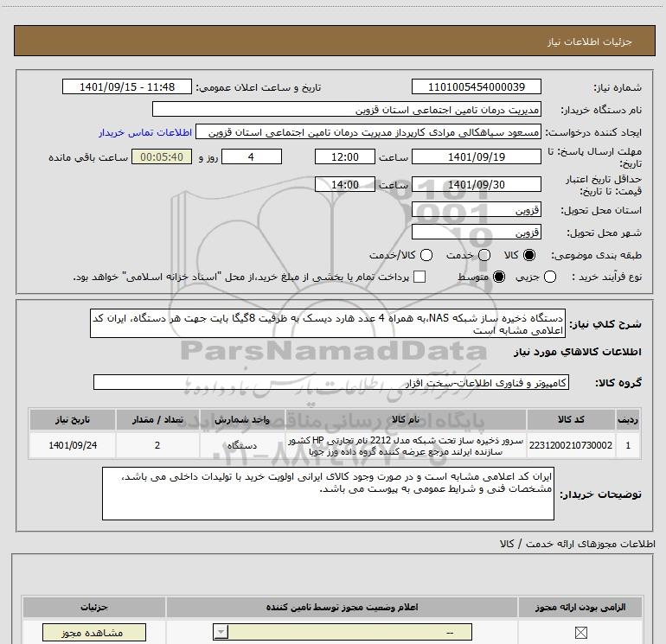Select the خدمت radio button
Image resolution: width=666 pixels, height=644 pixels.
point(484,255)
